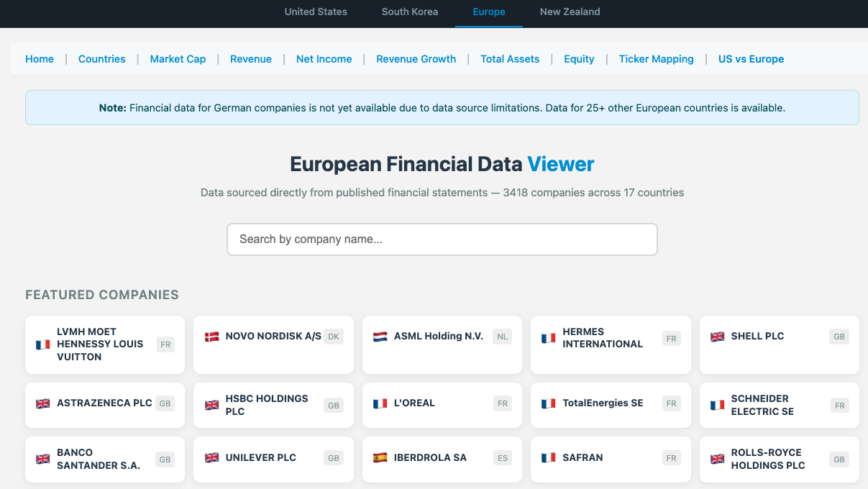Switch to the United States tab
This screenshot has width=868, height=489.
316,12
